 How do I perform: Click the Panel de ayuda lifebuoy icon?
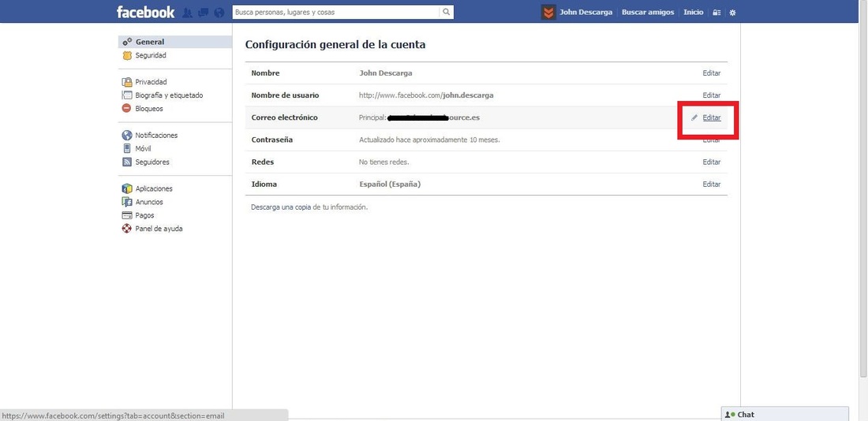(x=127, y=229)
